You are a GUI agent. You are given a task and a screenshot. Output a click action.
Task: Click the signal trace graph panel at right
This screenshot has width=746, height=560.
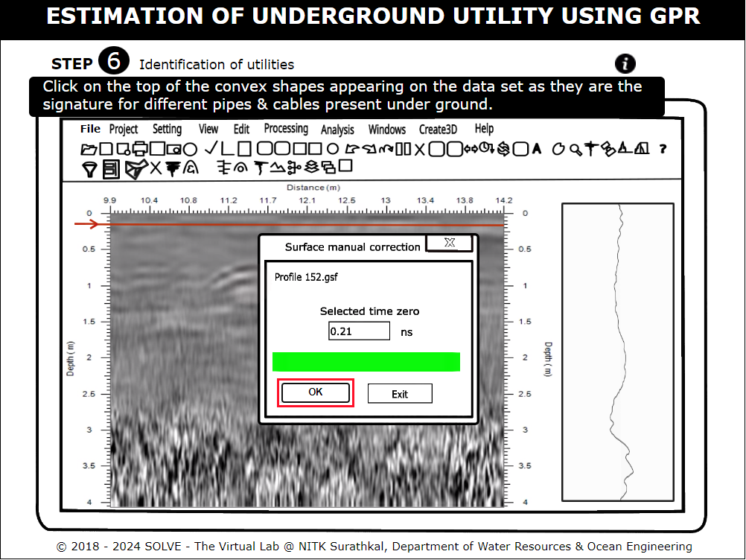tap(617, 352)
